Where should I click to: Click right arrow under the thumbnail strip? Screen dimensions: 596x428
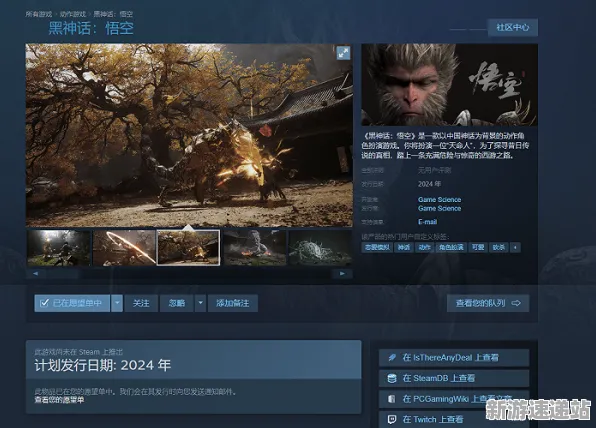pyautogui.click(x=342, y=273)
